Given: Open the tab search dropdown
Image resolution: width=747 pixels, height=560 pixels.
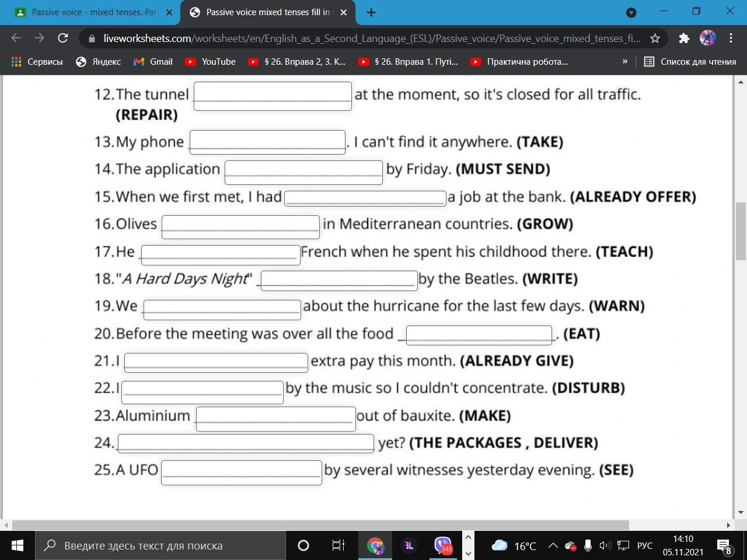Looking at the screenshot, I should [631, 12].
